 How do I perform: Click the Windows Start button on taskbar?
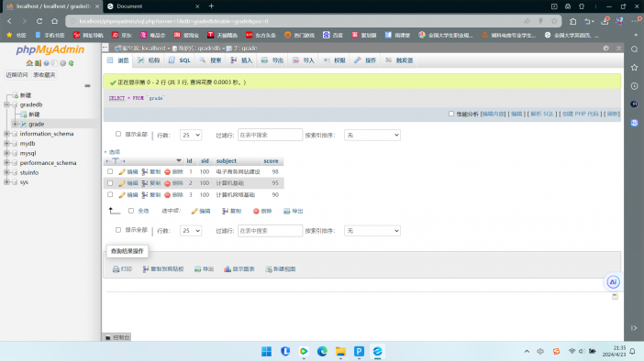pyautogui.click(x=267, y=352)
